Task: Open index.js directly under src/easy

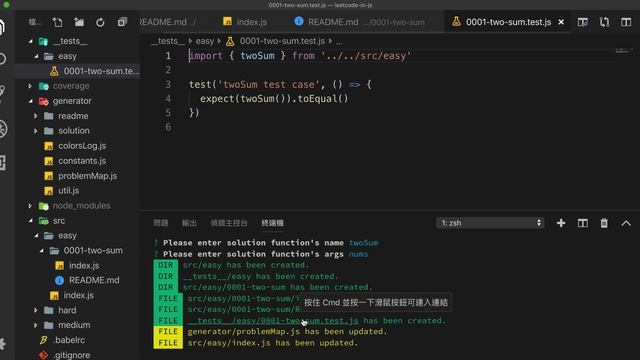Action: (78, 296)
